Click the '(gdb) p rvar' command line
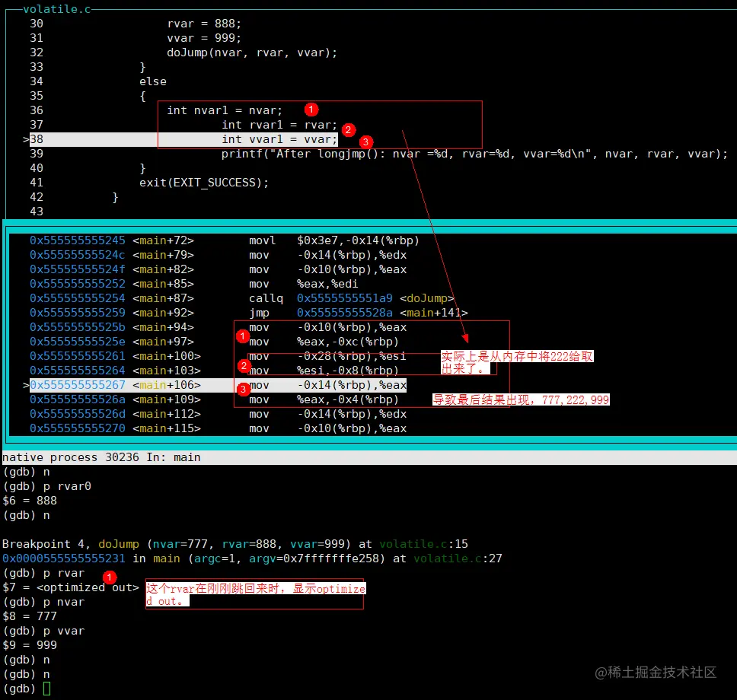 43,573
